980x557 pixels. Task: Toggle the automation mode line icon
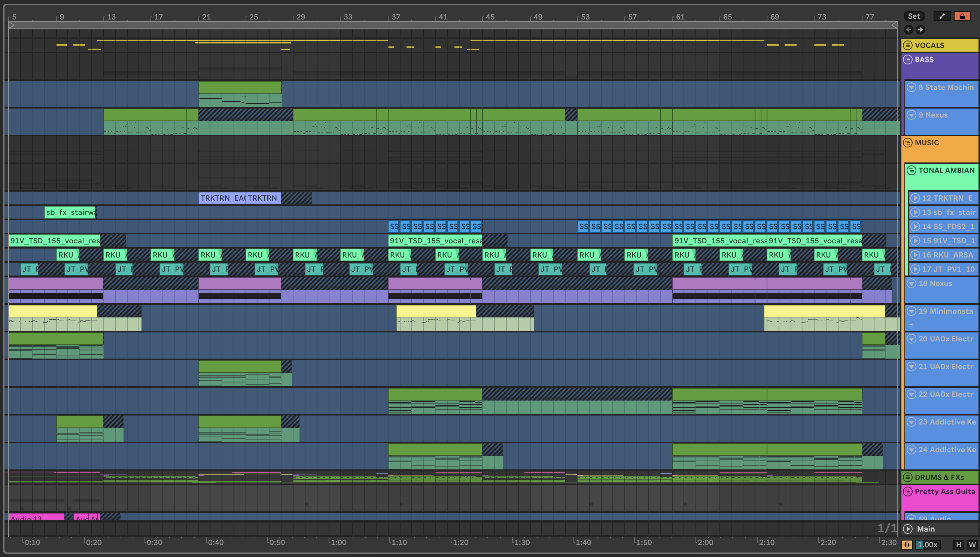(x=942, y=16)
